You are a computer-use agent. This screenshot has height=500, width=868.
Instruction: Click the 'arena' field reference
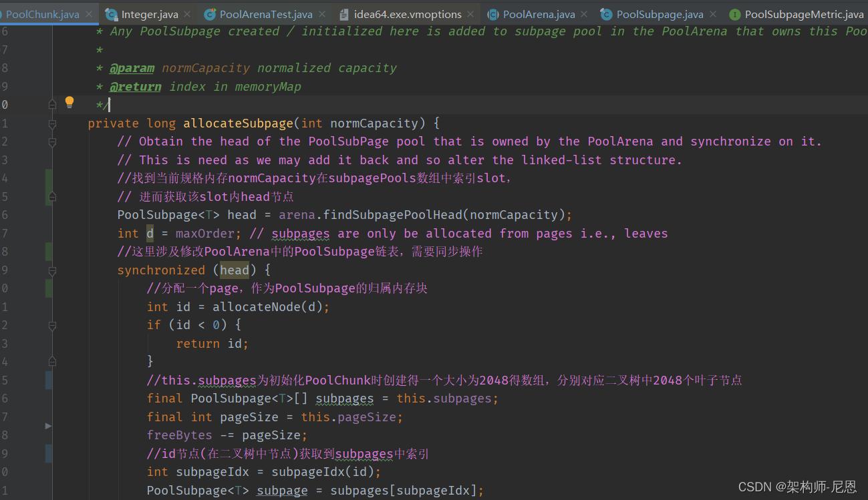tap(297, 215)
